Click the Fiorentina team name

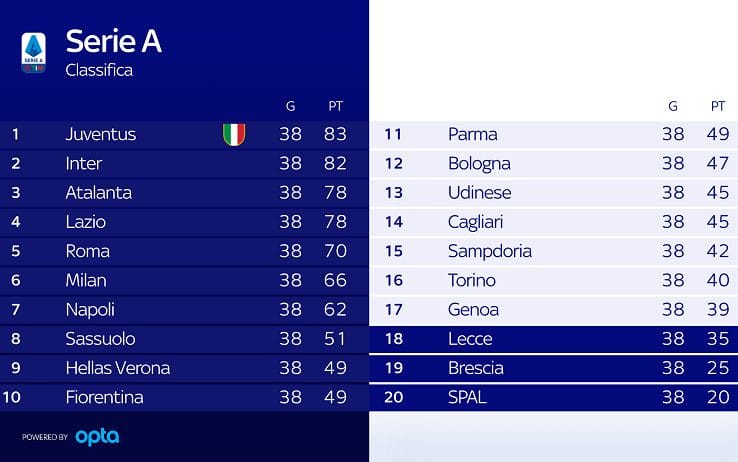pyautogui.click(x=104, y=397)
